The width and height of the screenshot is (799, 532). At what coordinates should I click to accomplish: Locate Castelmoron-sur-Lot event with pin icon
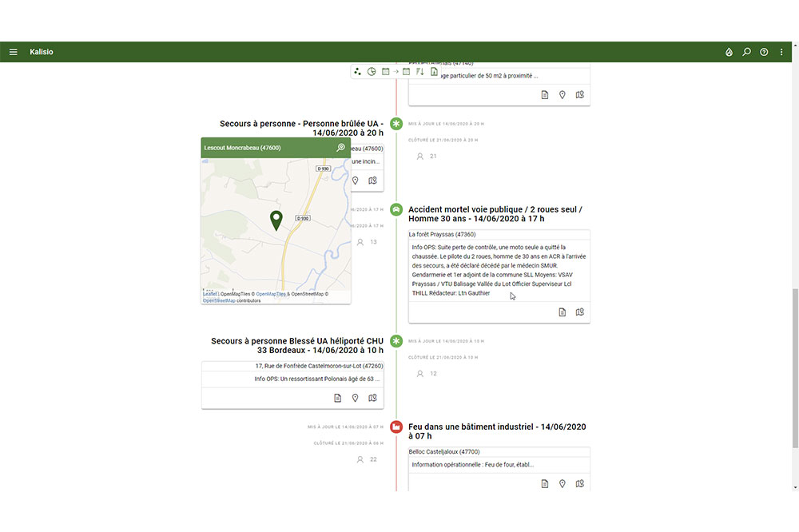tap(356, 398)
